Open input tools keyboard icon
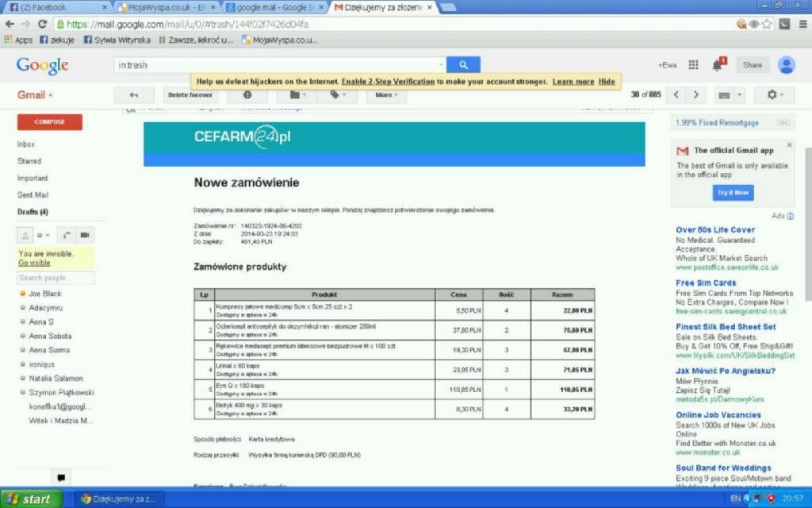812x508 pixels. (724, 95)
